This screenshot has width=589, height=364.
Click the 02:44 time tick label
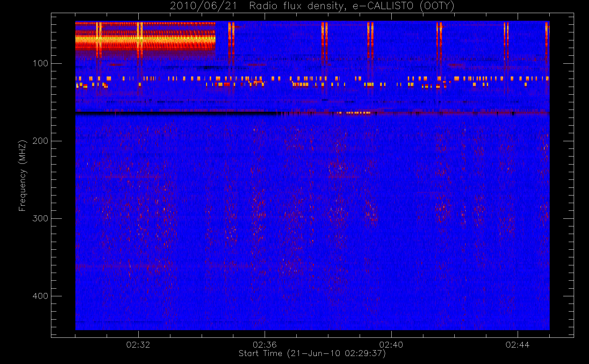pyautogui.click(x=518, y=345)
